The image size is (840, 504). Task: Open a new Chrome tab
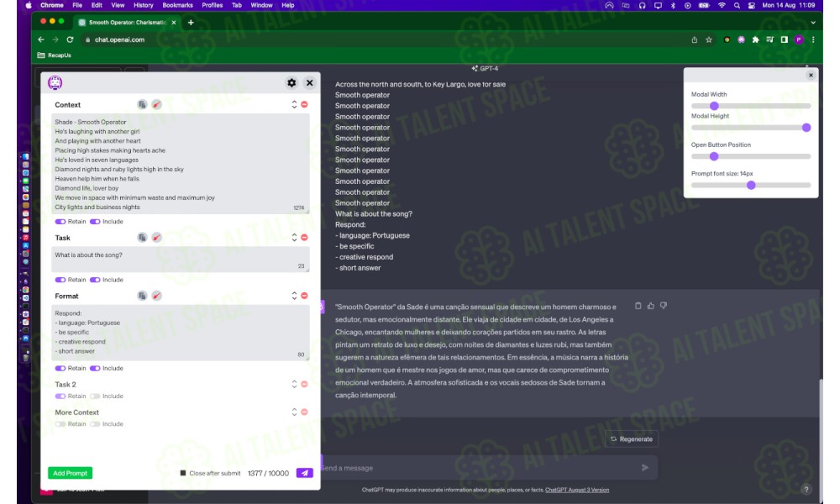pyautogui.click(x=191, y=23)
